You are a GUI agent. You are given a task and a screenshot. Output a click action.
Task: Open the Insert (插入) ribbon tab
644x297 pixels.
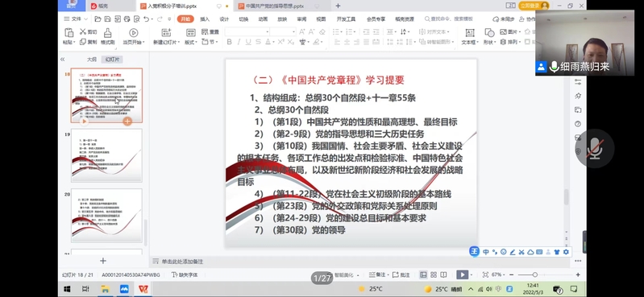tap(205, 19)
